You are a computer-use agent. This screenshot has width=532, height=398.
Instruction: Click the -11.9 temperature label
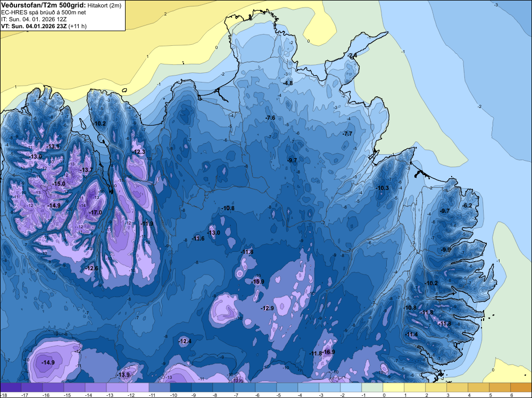tap(147, 223)
